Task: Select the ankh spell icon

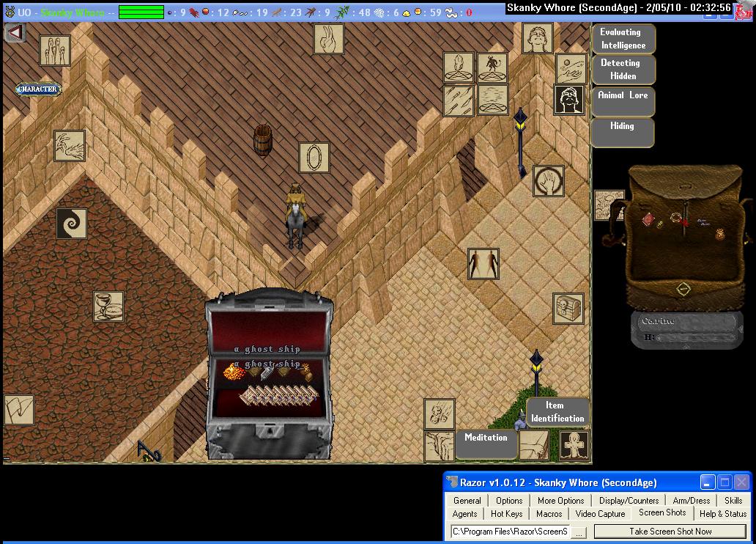Action: pos(574,446)
